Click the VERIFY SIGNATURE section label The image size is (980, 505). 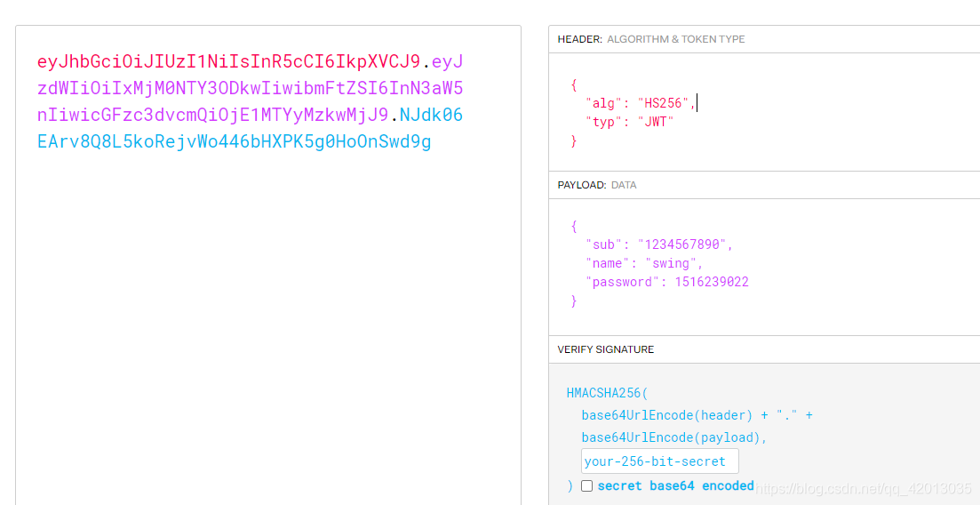point(606,349)
